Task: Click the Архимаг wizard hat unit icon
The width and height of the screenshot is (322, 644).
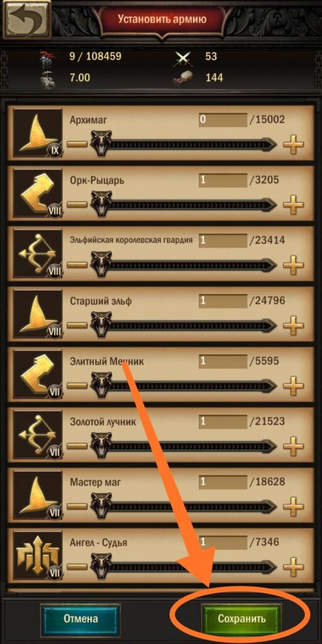Action: pos(38,133)
